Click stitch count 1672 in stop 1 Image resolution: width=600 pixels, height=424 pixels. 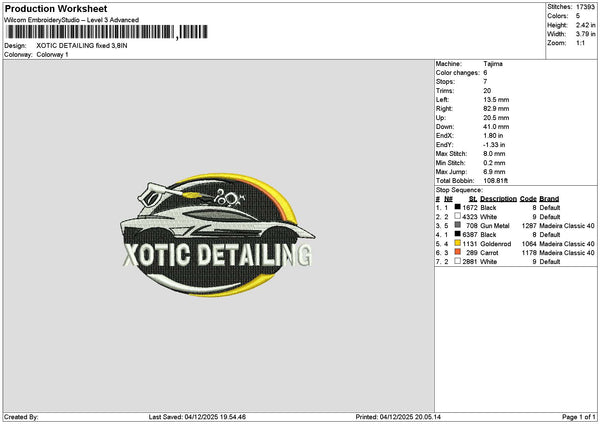470,208
